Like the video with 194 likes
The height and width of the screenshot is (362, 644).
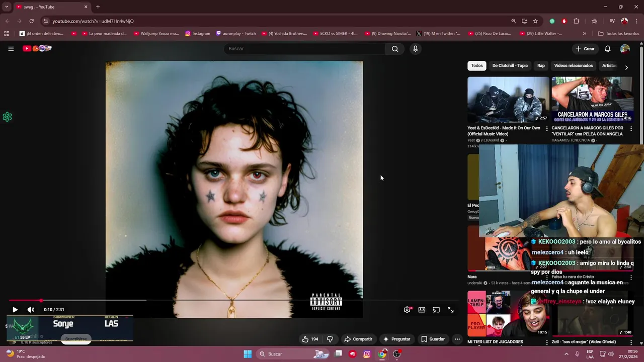point(310,339)
